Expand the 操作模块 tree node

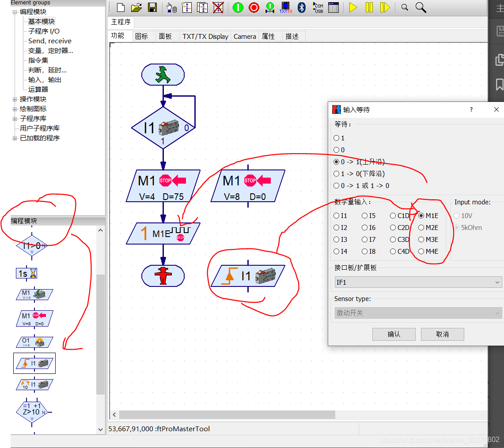pyautogui.click(x=15, y=99)
